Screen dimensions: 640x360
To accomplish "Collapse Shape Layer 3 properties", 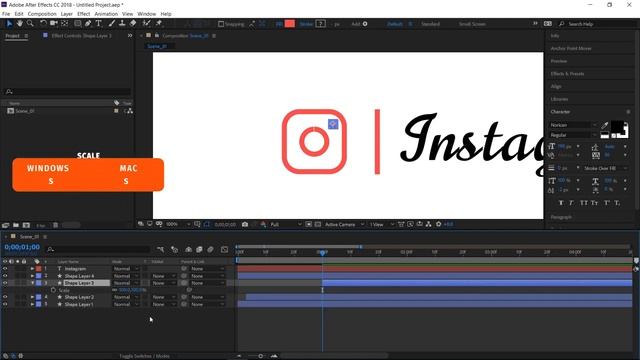I will click(32, 283).
